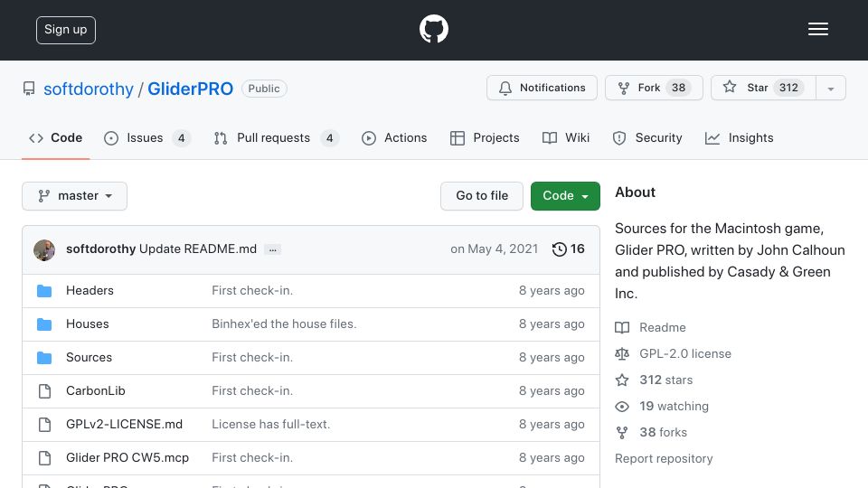Click the Sign up button
This screenshot has width=868, height=488.
coord(66,30)
